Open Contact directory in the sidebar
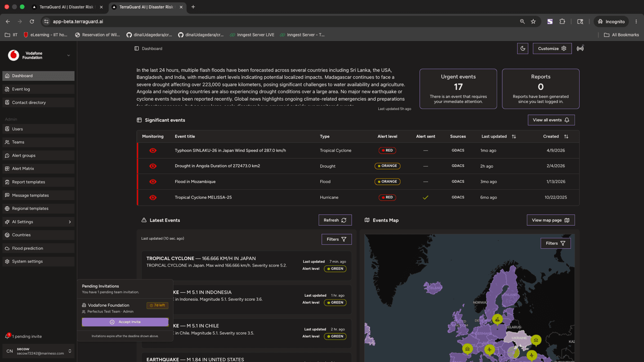This screenshot has width=644, height=362. pos(39,103)
